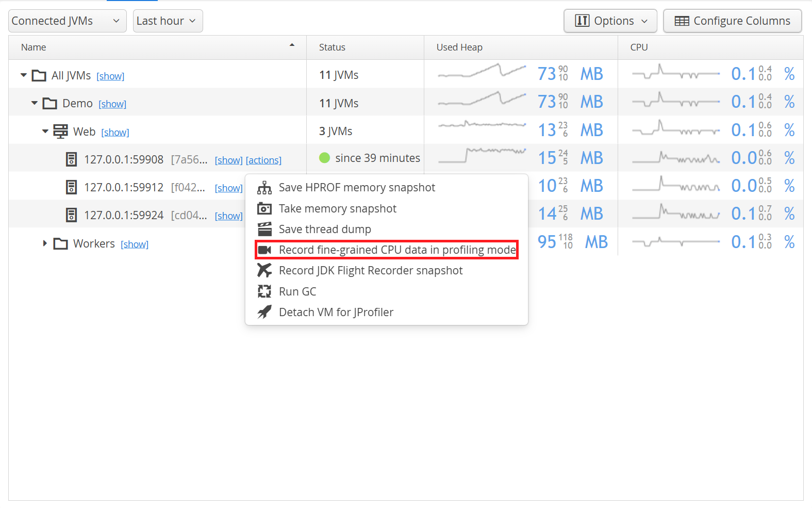Image resolution: width=812 pixels, height=508 pixels.
Task: Click the "since 39 minutes" status text
Action: click(378, 158)
